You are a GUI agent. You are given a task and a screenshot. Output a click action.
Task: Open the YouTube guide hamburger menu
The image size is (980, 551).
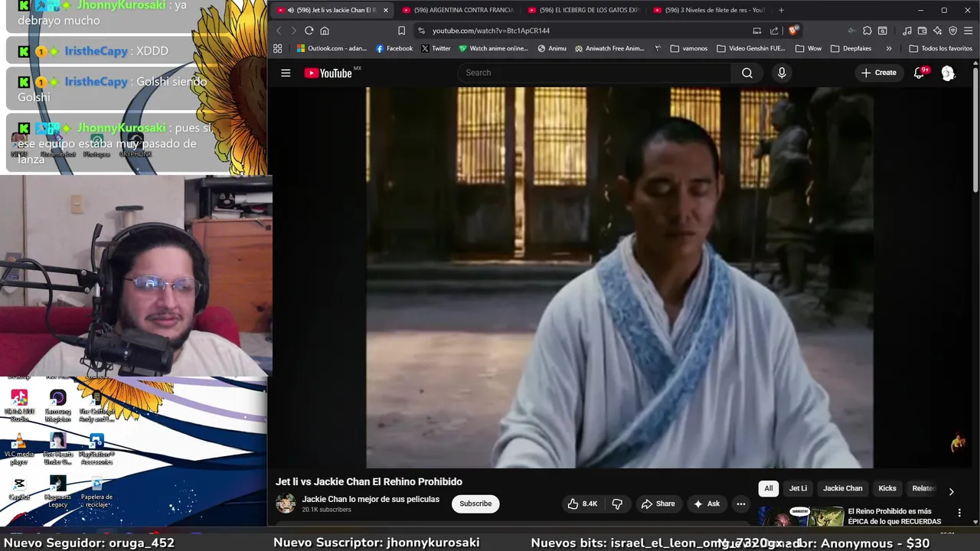(x=286, y=73)
